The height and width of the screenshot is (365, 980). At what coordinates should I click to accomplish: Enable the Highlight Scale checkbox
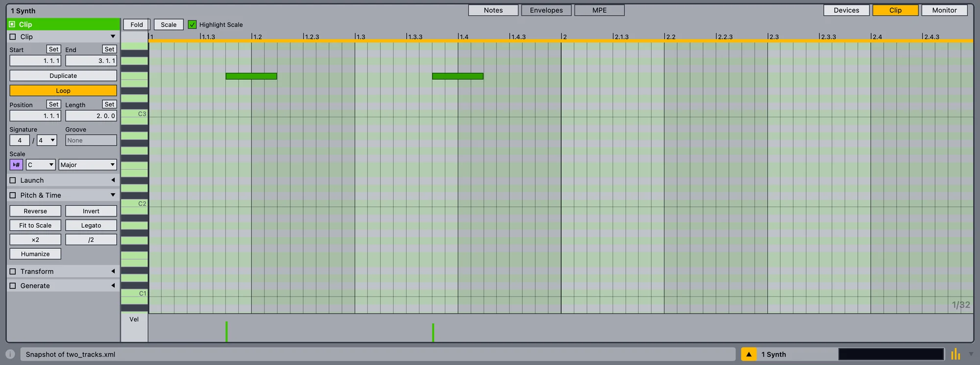coord(192,24)
